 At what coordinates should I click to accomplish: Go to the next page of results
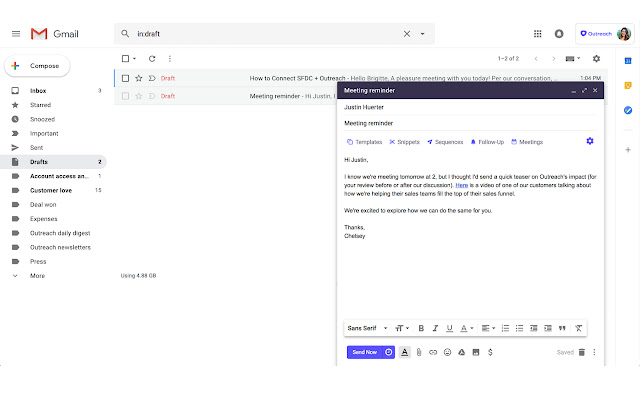coord(553,59)
